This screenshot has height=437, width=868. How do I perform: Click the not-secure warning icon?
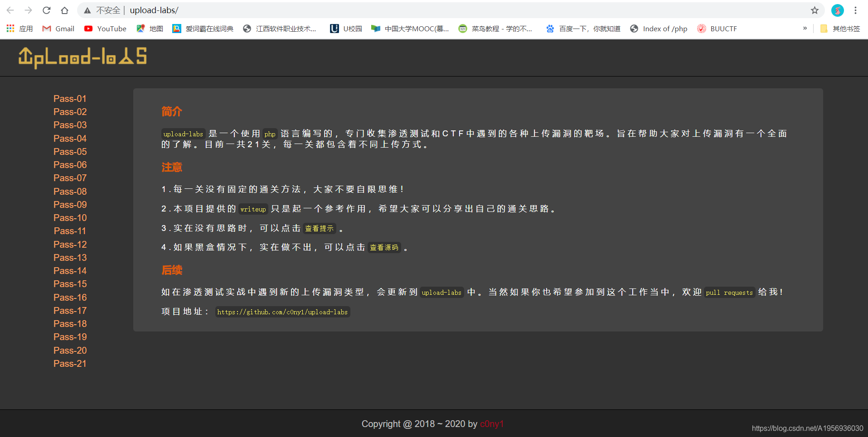[x=87, y=10]
